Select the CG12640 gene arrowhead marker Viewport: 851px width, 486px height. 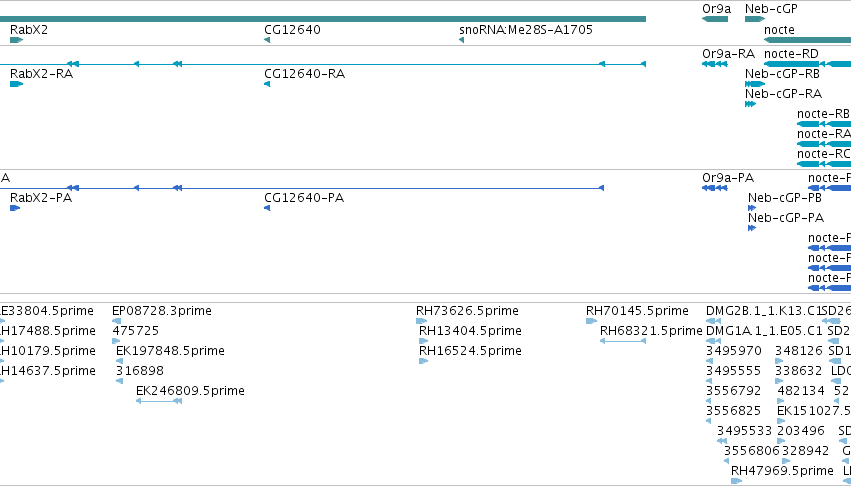point(267,40)
